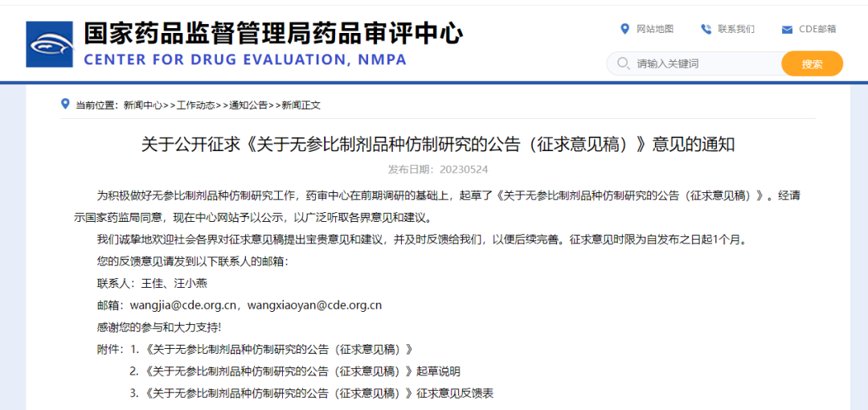Click the 联系人：王佳、汪小燕 line
868x410 pixels.
(152, 283)
